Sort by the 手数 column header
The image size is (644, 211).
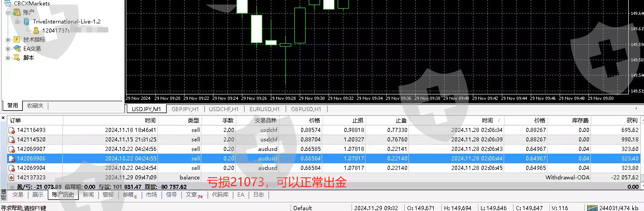[218, 121]
